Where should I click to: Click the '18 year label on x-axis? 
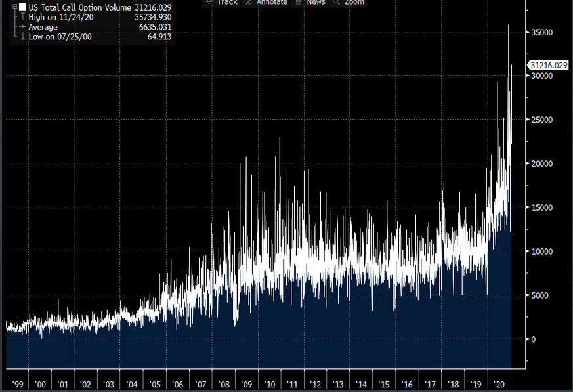pyautogui.click(x=453, y=385)
